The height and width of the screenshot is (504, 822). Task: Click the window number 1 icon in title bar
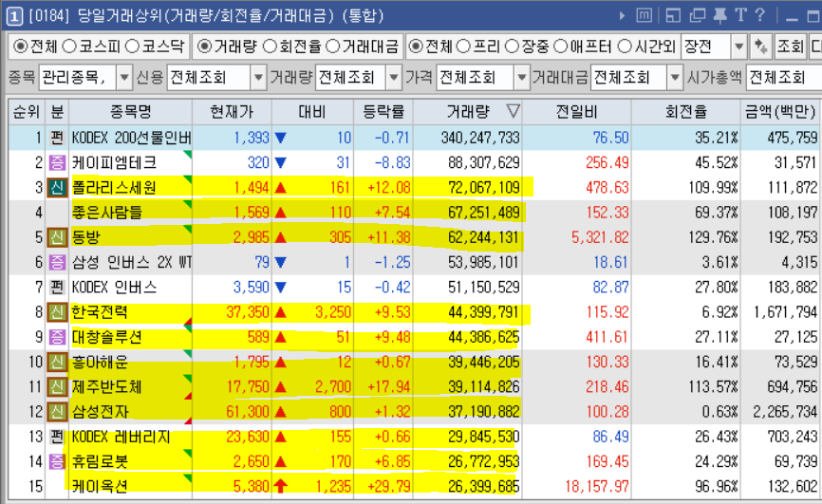[x=13, y=16]
